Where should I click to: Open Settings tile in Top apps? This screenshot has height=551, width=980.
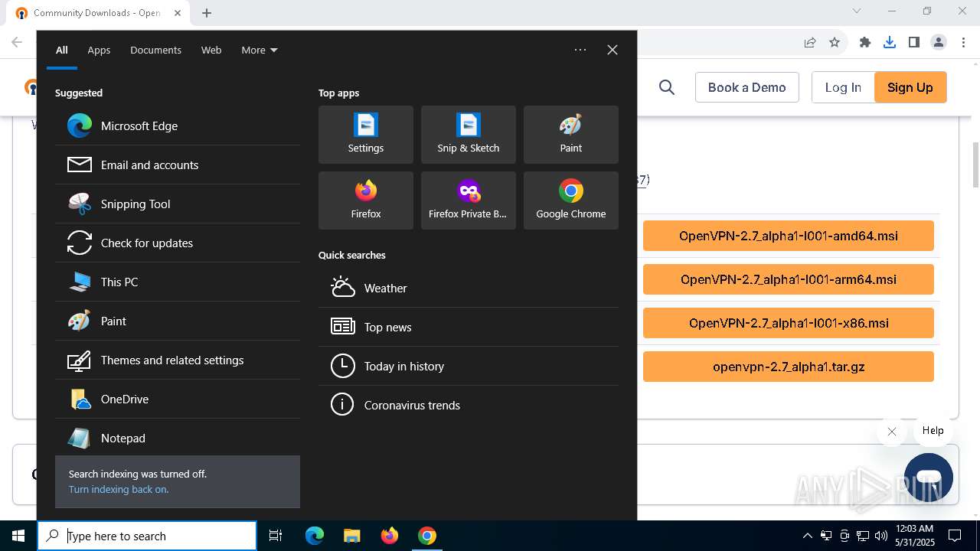pyautogui.click(x=366, y=135)
